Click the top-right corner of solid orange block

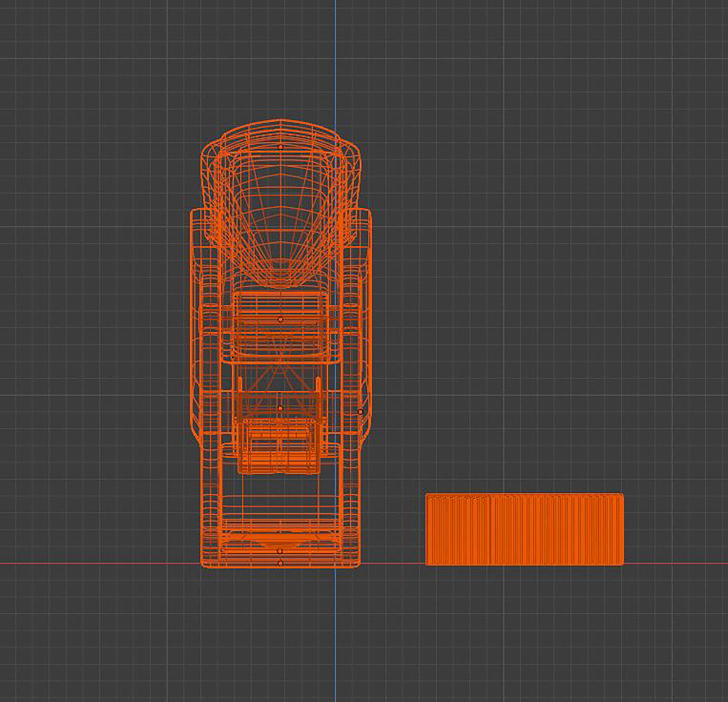click(623, 495)
